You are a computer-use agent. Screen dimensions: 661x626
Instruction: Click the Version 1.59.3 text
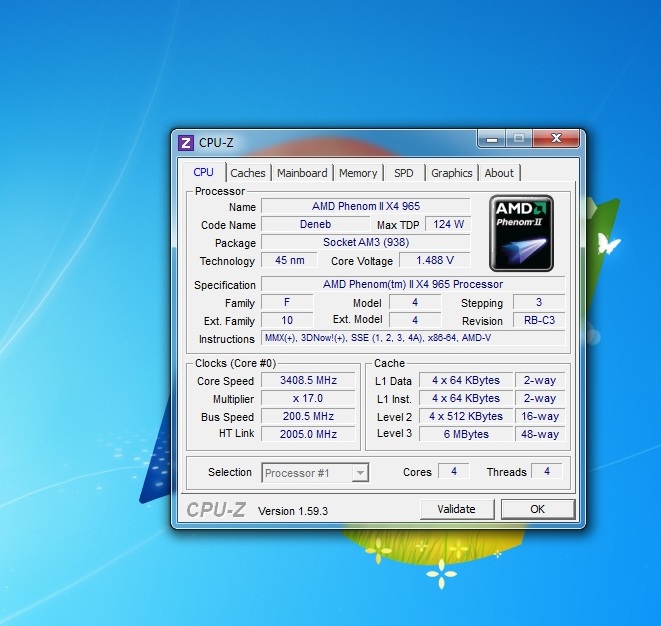pyautogui.click(x=293, y=511)
